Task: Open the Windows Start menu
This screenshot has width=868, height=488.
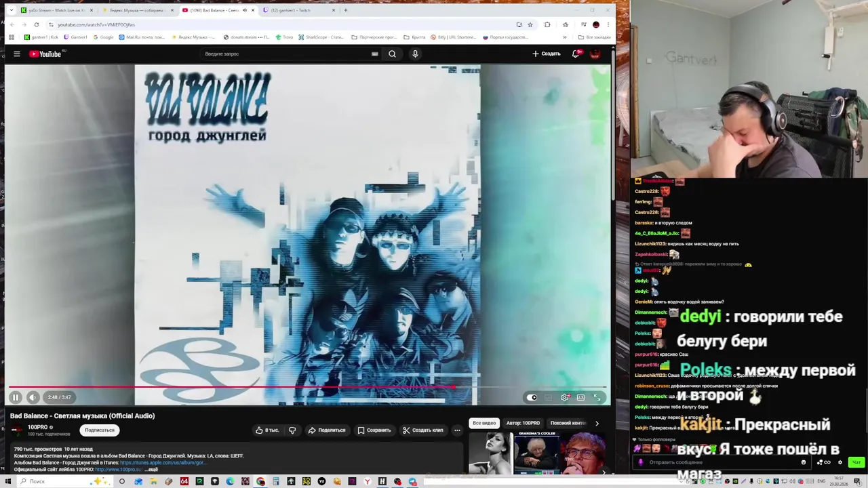Action: tap(8, 481)
